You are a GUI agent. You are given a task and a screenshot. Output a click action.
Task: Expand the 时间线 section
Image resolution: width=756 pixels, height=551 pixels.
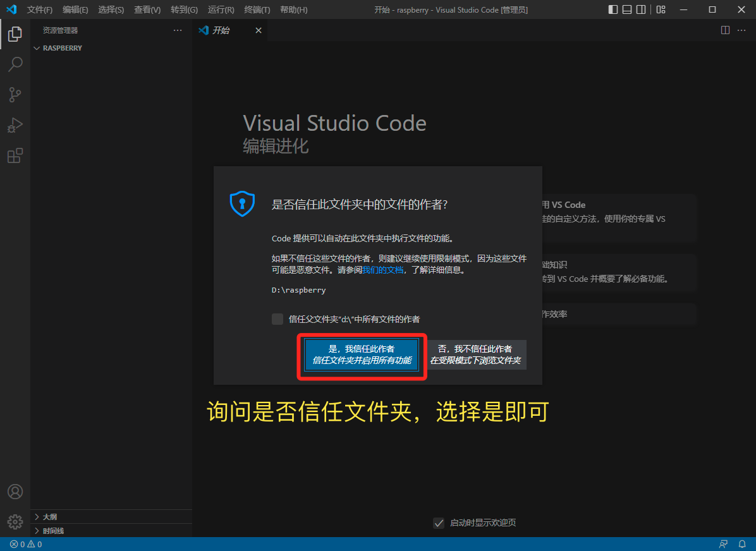pyautogui.click(x=111, y=531)
